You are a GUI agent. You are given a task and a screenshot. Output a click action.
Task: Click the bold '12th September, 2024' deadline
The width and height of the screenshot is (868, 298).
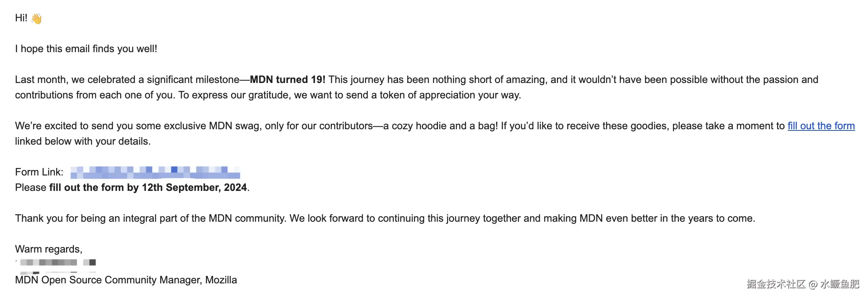tap(194, 188)
